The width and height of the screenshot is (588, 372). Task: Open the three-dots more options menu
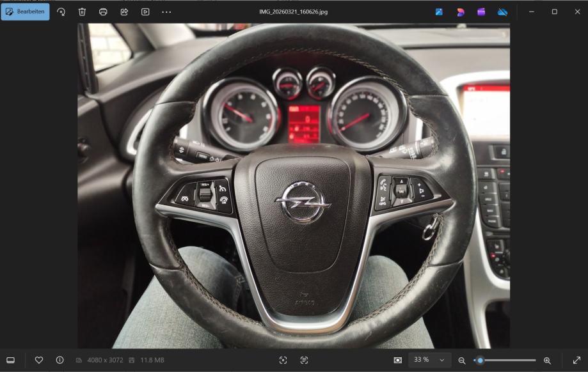166,12
